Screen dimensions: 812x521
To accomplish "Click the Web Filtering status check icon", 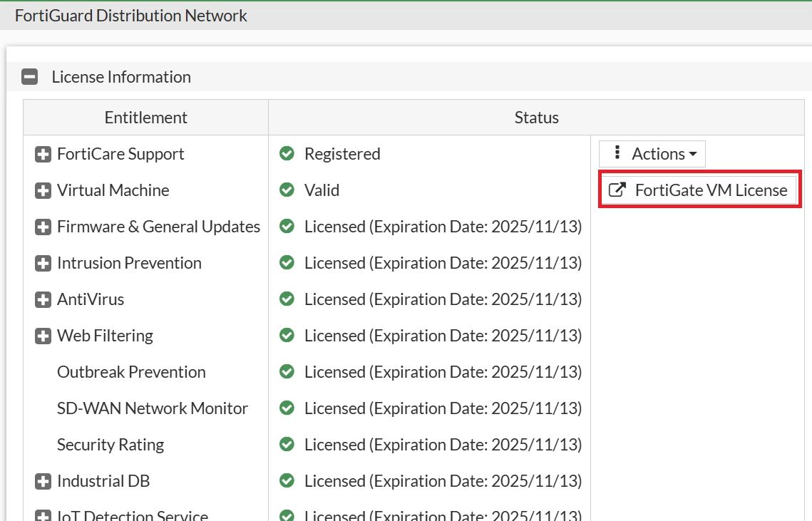I will click(287, 335).
